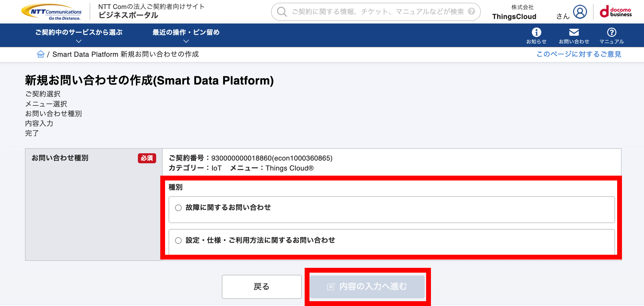
Task: Click the メニュー選択 step label
Action: click(x=46, y=104)
